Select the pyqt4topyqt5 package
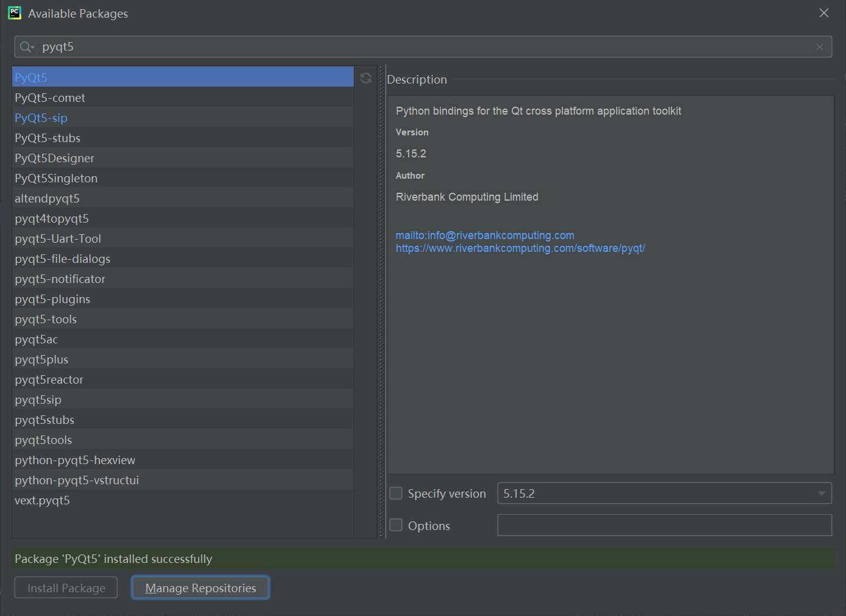 (183, 218)
